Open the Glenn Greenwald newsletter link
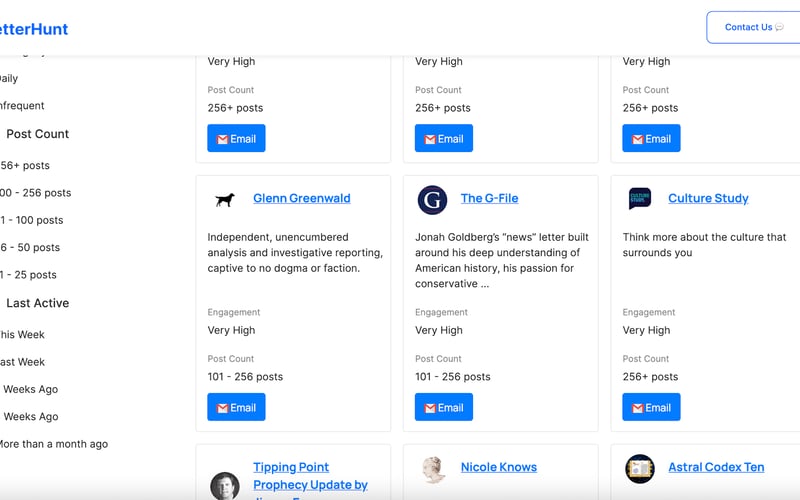800x500 pixels. click(301, 198)
